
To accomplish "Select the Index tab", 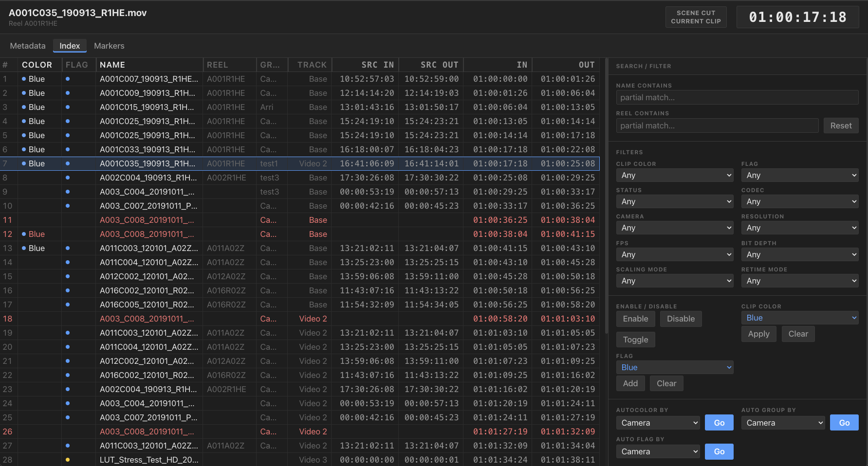I will click(x=70, y=46).
